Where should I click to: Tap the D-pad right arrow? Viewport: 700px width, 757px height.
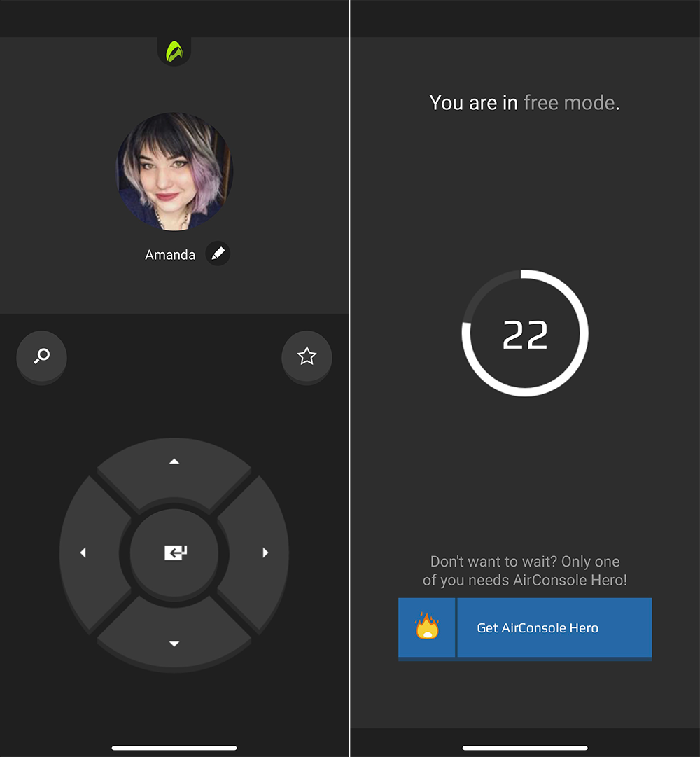tap(258, 553)
